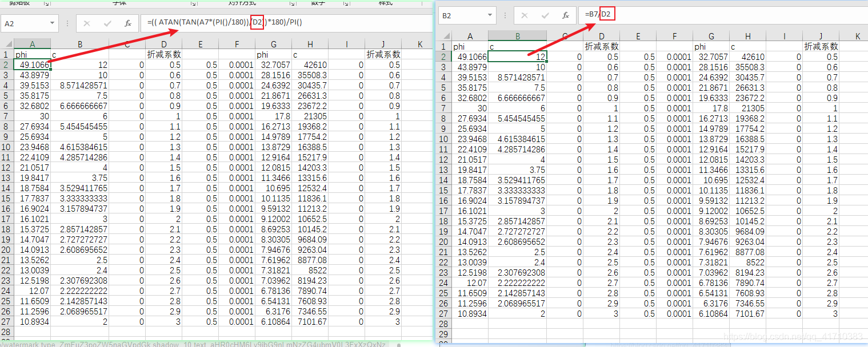Click cell D1 '折减系数' in the left window
Screen dimensions: 868x347
pyautogui.click(x=164, y=55)
